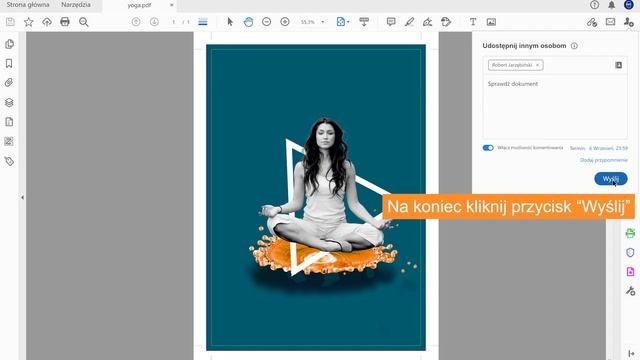Click info icon beside Udostępnij innym osobom
The width and height of the screenshot is (640, 360).
pos(574,46)
